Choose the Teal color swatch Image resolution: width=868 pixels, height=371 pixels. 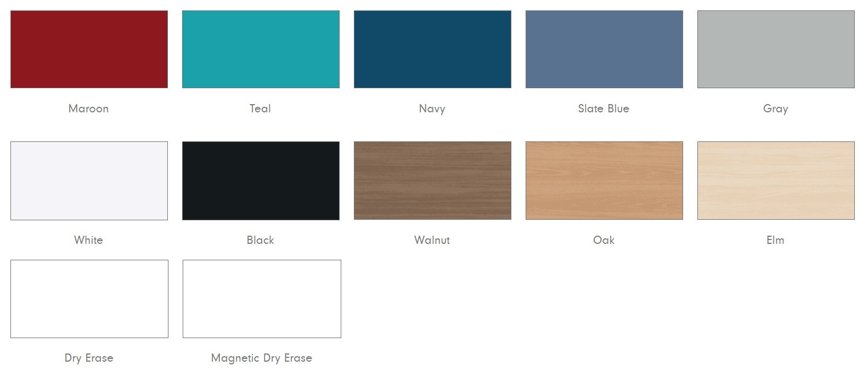click(x=261, y=49)
